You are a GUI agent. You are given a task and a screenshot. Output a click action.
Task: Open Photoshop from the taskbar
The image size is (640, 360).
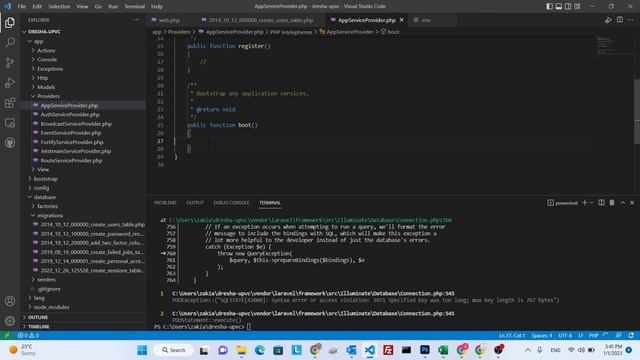[424, 350]
